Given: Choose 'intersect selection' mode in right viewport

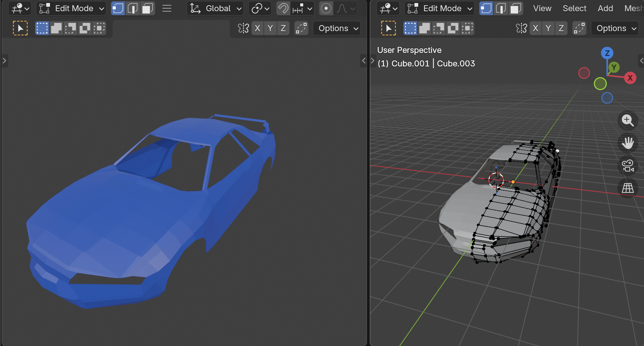Looking at the screenshot, I should 467,28.
